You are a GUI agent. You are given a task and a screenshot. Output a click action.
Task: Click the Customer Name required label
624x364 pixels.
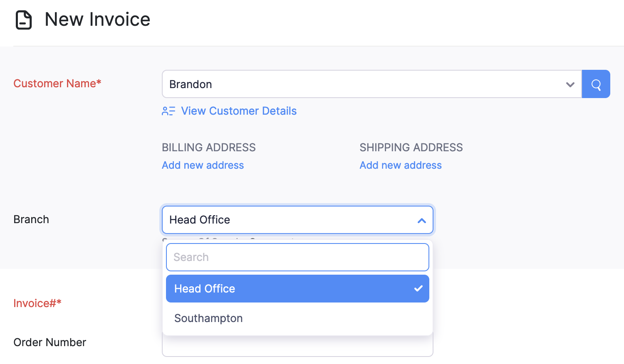click(x=57, y=84)
